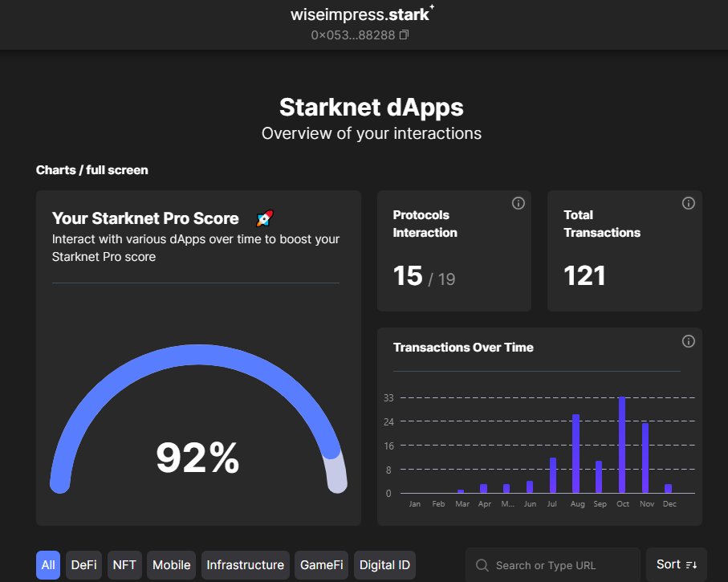Click the Charts / full screen link
The height and width of the screenshot is (582, 728).
pyautogui.click(x=92, y=170)
